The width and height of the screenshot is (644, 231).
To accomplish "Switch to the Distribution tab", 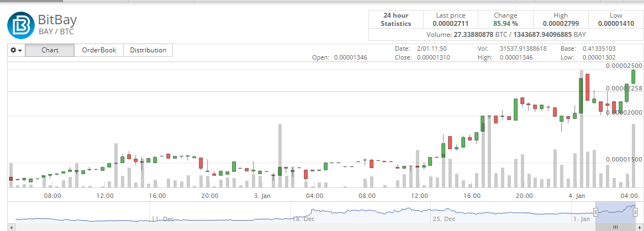I will click(x=148, y=50).
